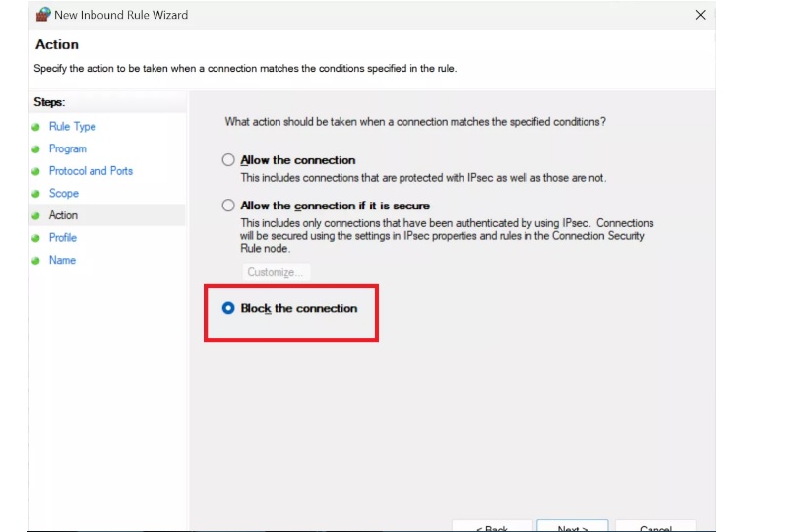
Task: Click the green bullet beside Name
Action: point(35,261)
